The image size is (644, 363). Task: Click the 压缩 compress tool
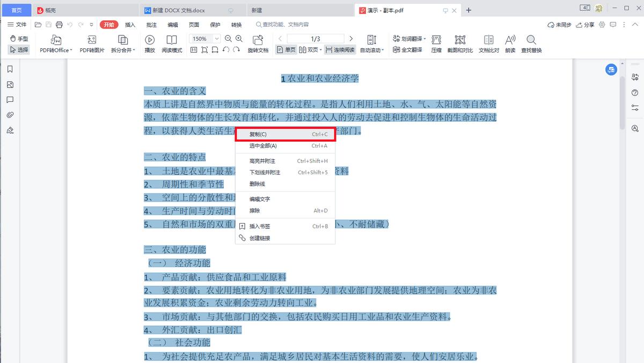[x=436, y=43]
